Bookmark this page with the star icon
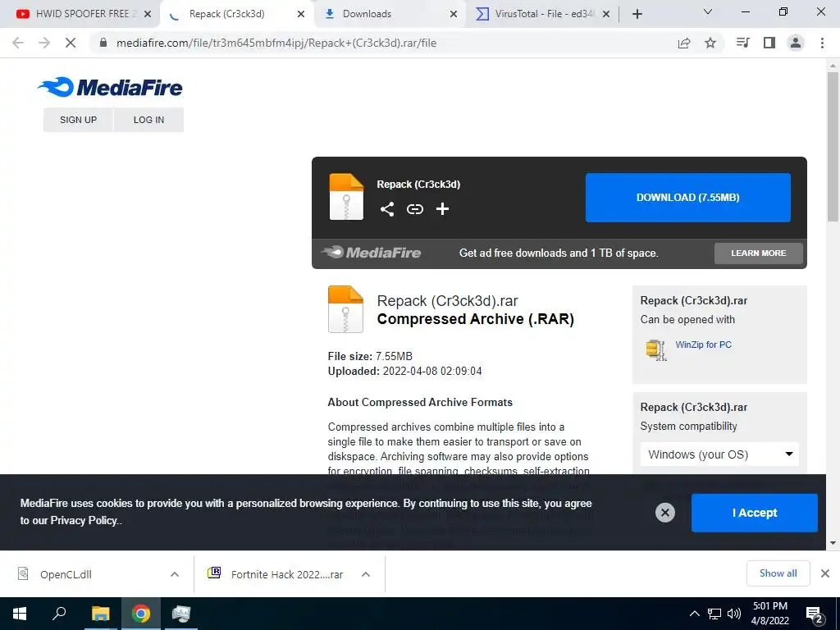 (x=710, y=43)
